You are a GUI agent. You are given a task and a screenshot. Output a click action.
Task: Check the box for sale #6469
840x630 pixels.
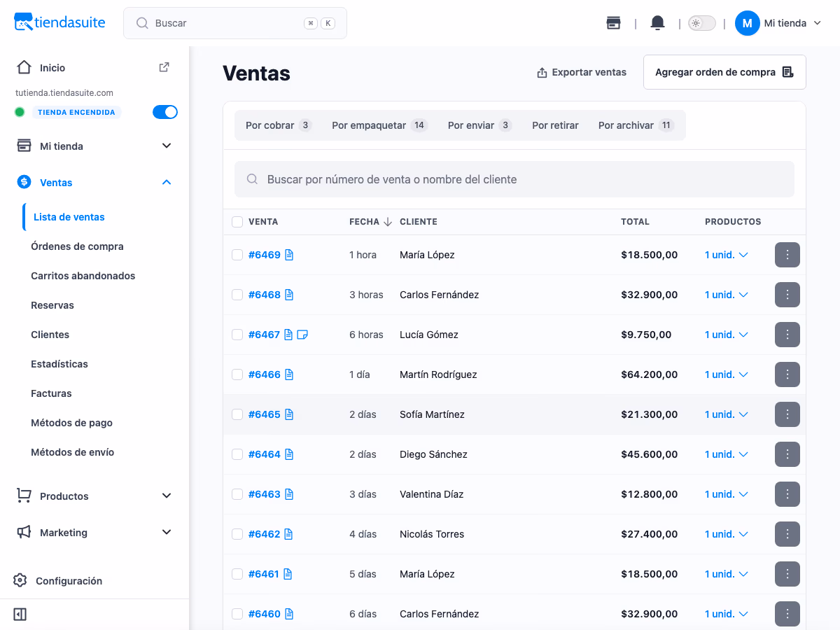pos(237,255)
